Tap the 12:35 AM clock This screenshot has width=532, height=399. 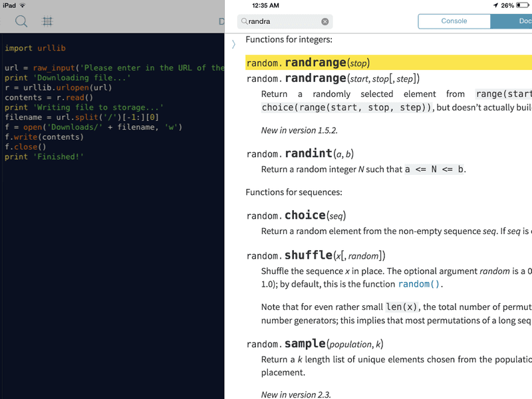pos(265,5)
